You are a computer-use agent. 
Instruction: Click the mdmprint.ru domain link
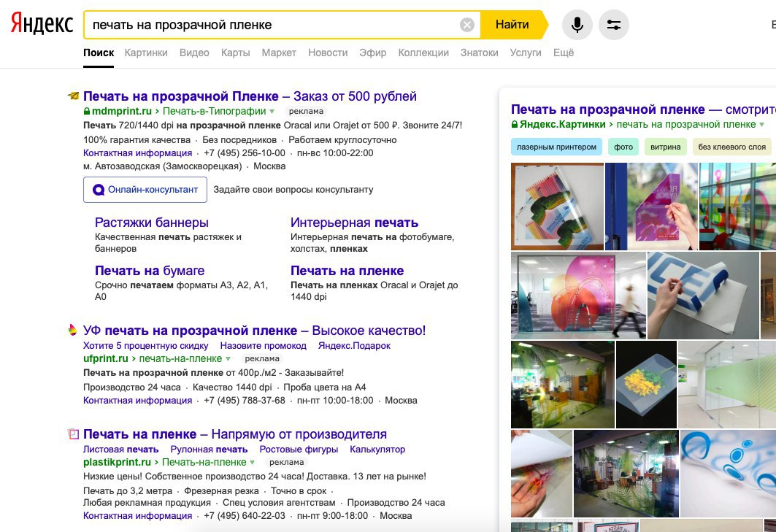[x=122, y=112]
